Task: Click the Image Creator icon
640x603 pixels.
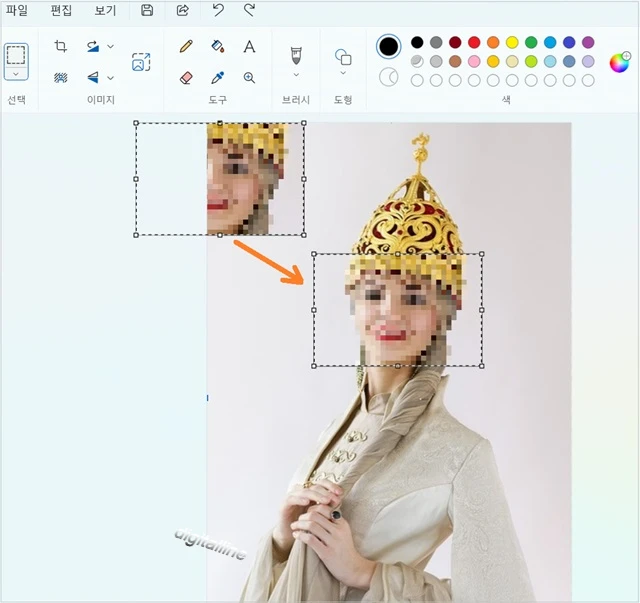Action: pos(141,62)
